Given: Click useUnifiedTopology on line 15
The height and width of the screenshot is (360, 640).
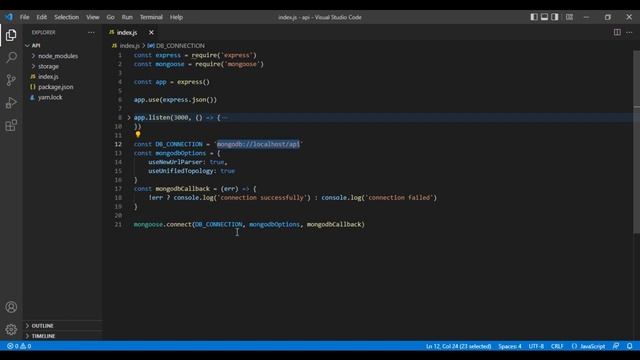Looking at the screenshot, I should [x=180, y=171].
